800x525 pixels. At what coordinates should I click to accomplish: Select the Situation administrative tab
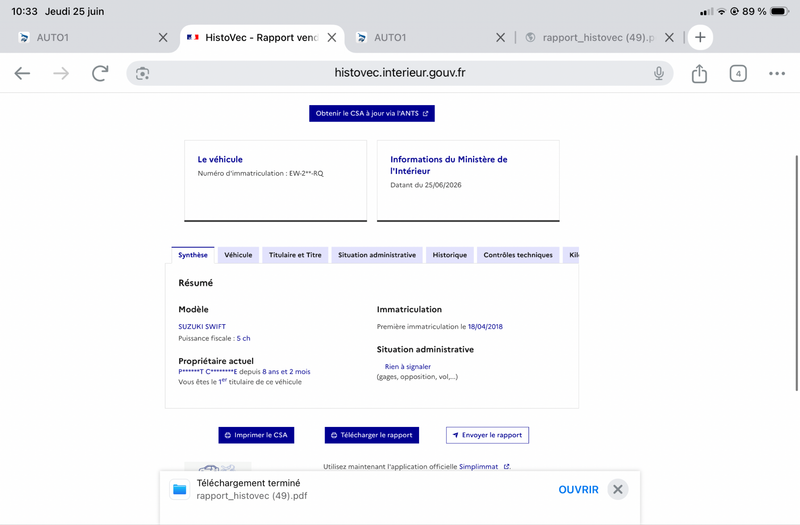pyautogui.click(x=377, y=255)
